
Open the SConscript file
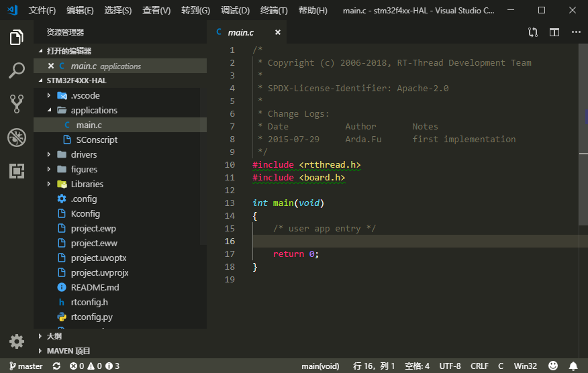(x=120, y=140)
